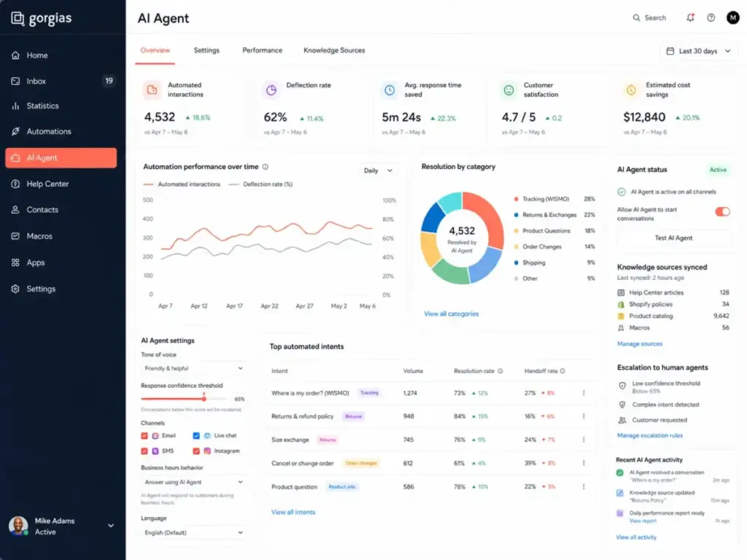Viewport: 747px width, 560px height.
Task: Switch to the Performance tab
Action: coord(262,50)
